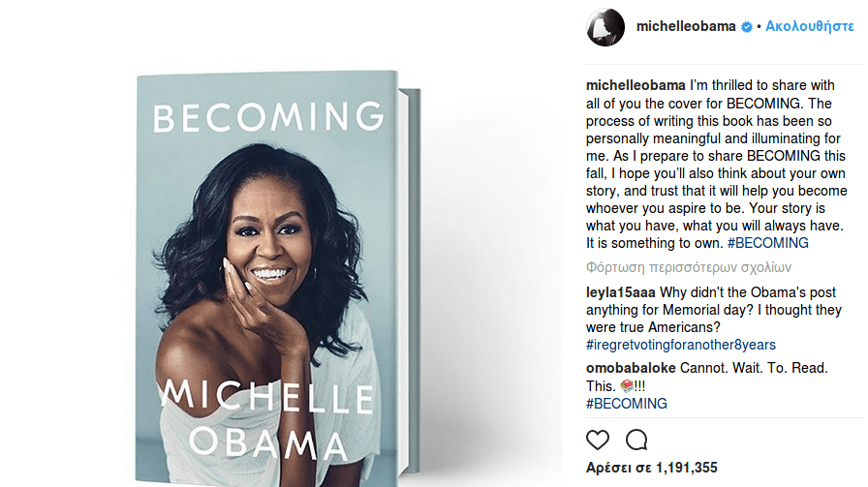
Task: Click the BECOMING title on the book cover
Action: (x=268, y=117)
